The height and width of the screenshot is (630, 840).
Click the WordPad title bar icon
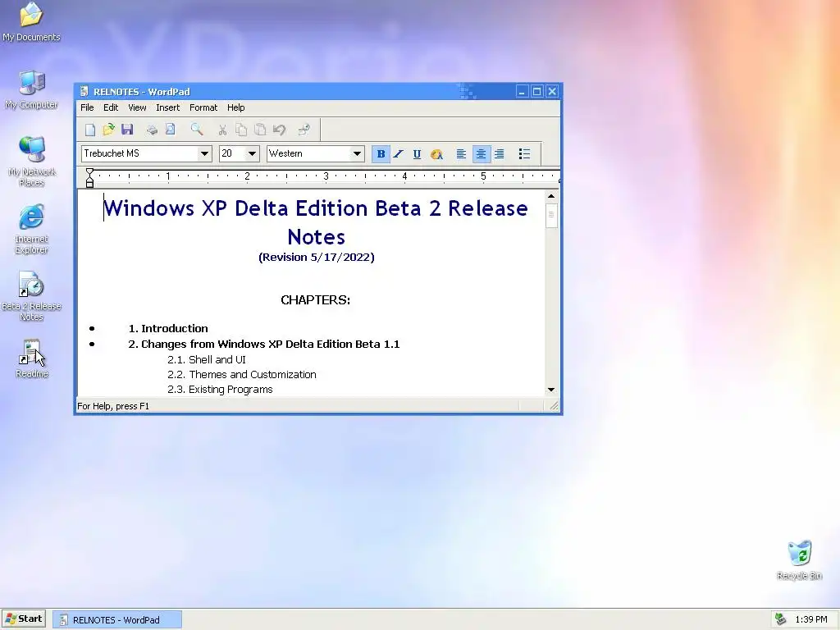(x=84, y=92)
